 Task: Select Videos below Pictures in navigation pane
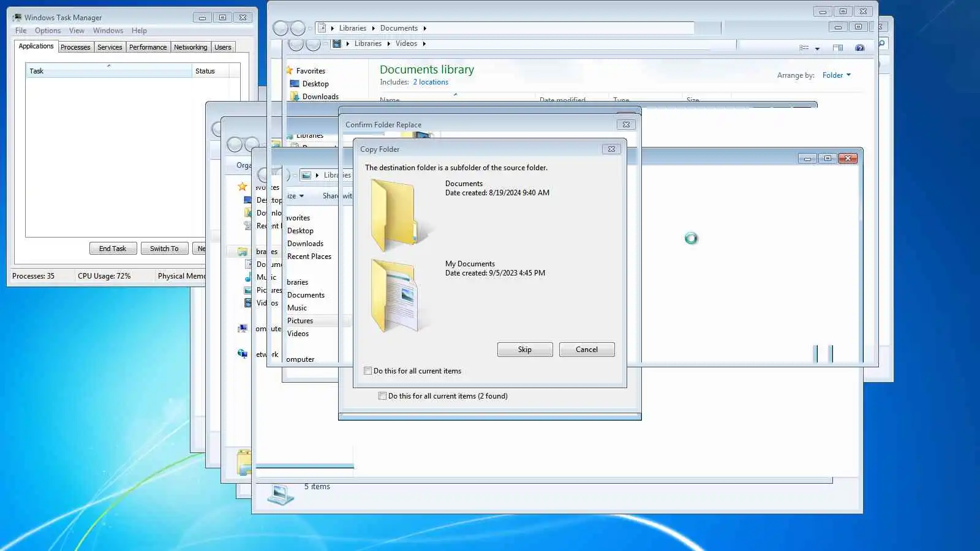pos(298,334)
